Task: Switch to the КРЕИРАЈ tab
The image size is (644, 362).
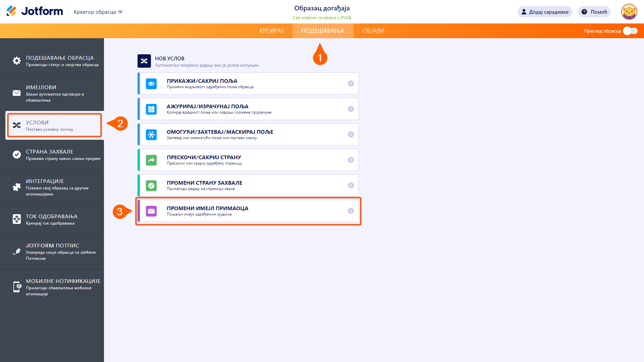Action: (271, 31)
